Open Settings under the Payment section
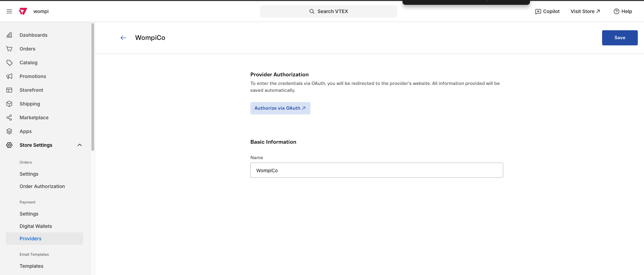 click(29, 214)
